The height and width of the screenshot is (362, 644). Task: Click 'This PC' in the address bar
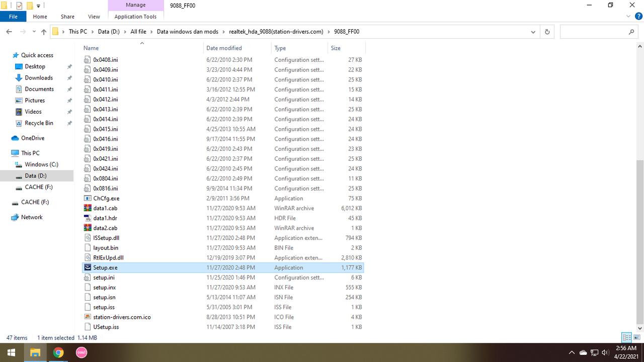point(78,32)
